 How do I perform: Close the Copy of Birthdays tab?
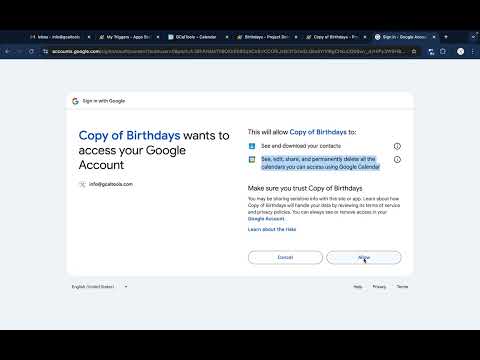click(365, 37)
